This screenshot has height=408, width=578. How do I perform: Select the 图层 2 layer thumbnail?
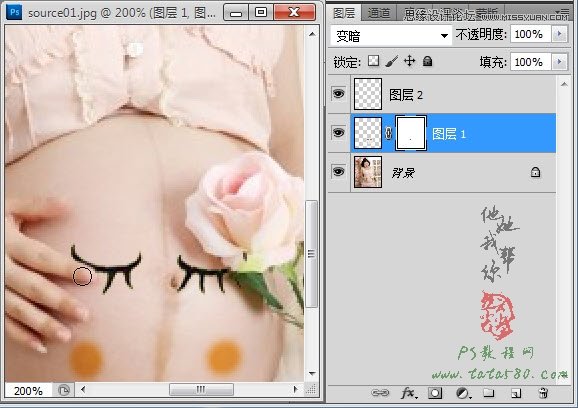pos(368,94)
